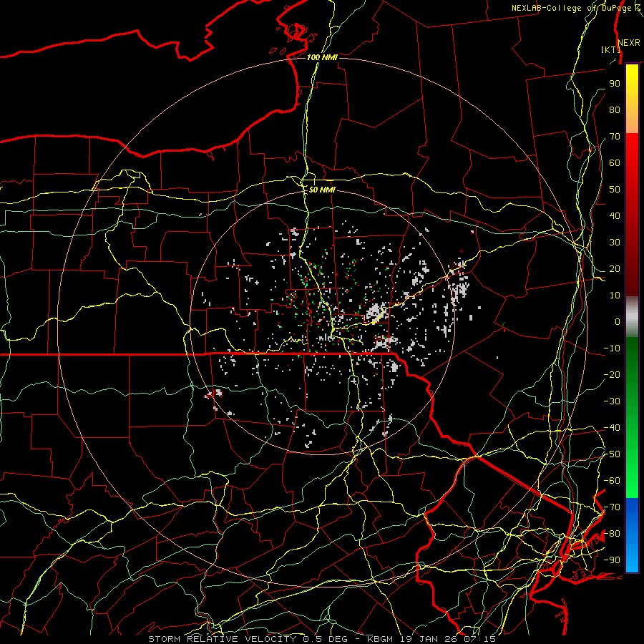644x644 pixels.
Task: Select the 50 knot scale label
Action: tap(615, 190)
